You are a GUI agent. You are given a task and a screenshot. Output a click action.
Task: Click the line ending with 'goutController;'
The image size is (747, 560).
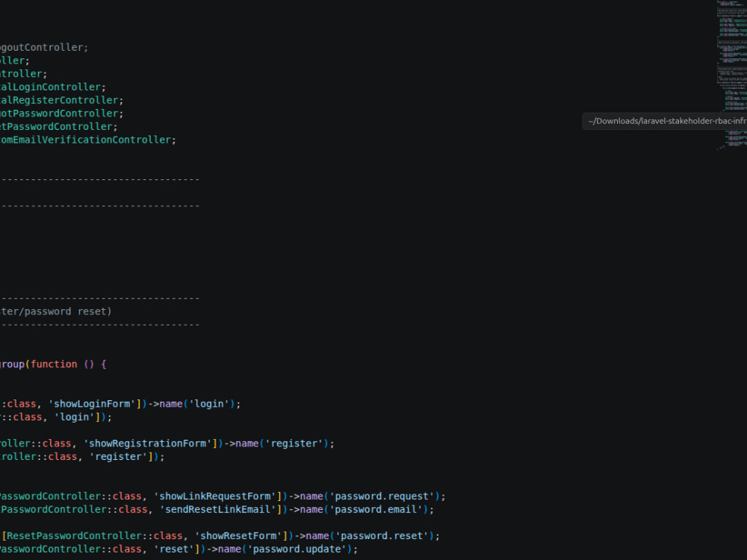44,48
